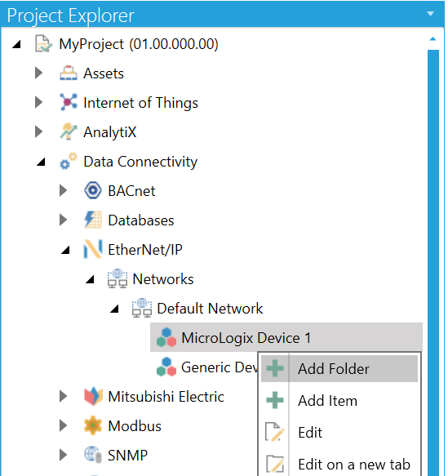448x476 pixels.
Task: Collapse the Default Network node
Action: coord(114,309)
